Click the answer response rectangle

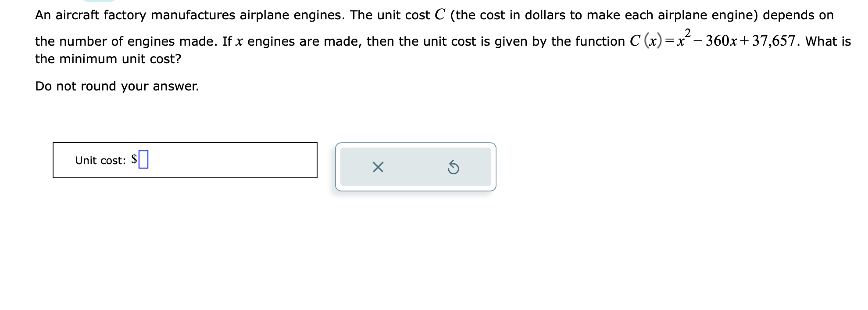pyautogui.click(x=184, y=160)
